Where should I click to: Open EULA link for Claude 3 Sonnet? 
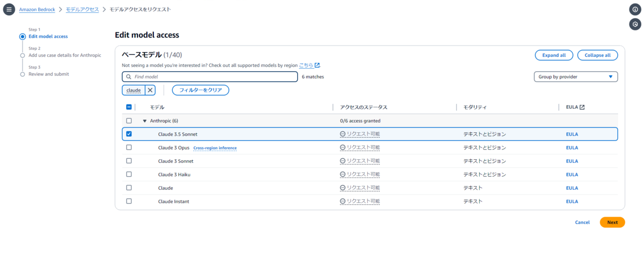tap(572, 161)
